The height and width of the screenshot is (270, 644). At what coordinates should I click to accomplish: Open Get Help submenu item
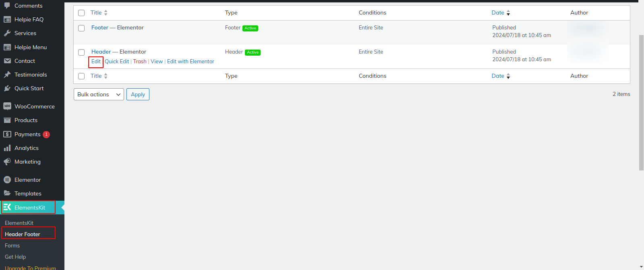[15, 257]
